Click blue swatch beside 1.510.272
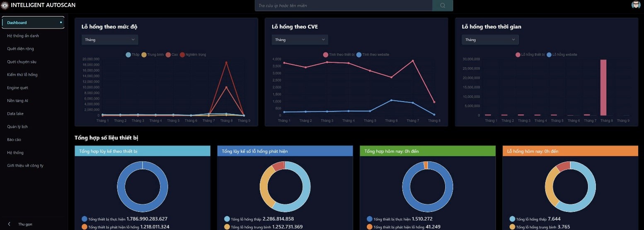644x230 pixels. pyautogui.click(x=370, y=219)
